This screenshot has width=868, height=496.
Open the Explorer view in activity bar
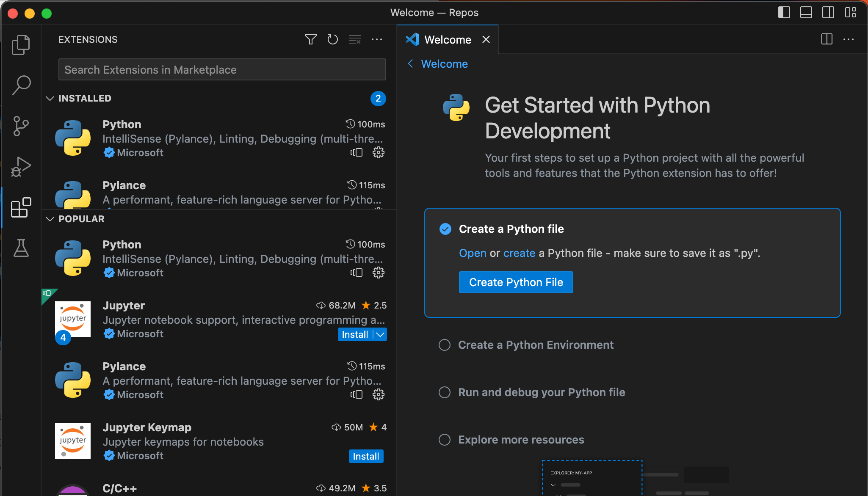point(21,44)
